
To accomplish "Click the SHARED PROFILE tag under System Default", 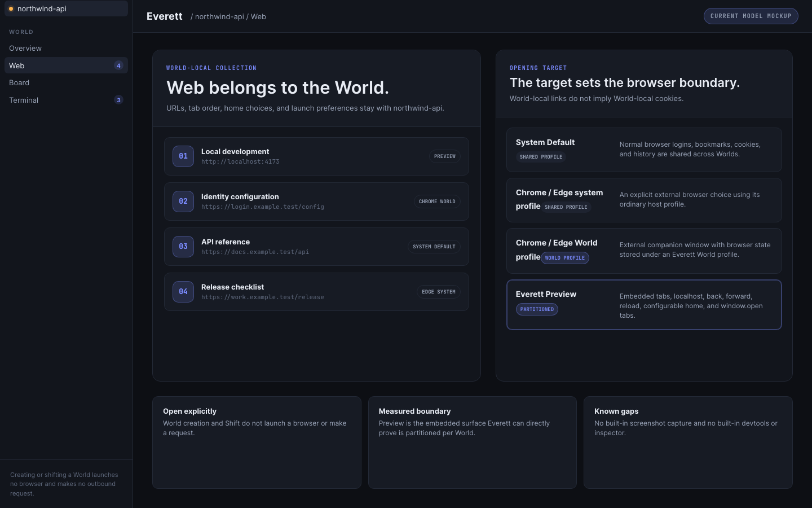I will pos(541,157).
